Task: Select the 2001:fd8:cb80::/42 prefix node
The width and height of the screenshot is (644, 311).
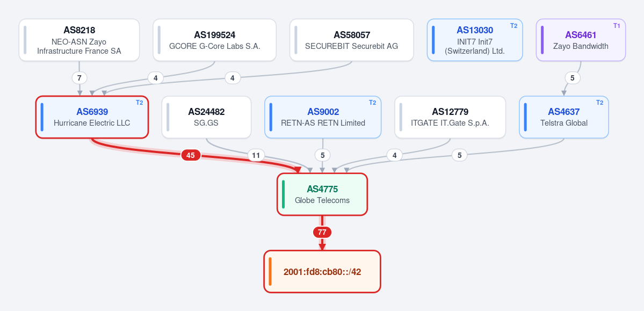Action: [322, 272]
